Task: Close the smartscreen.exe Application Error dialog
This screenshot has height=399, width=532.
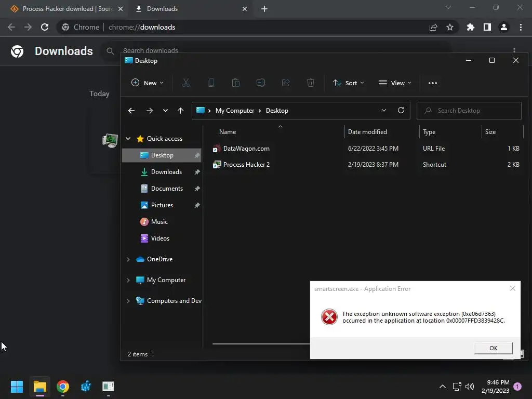Action: pos(513,288)
